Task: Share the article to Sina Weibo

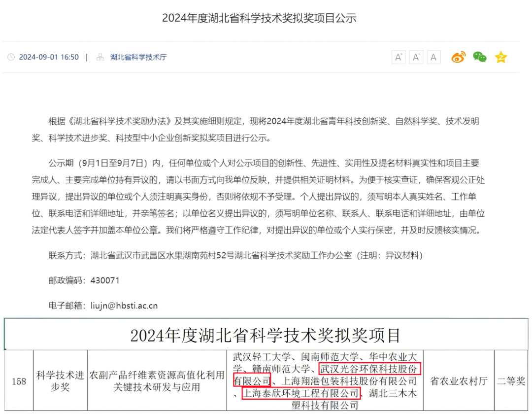Action: [459, 57]
